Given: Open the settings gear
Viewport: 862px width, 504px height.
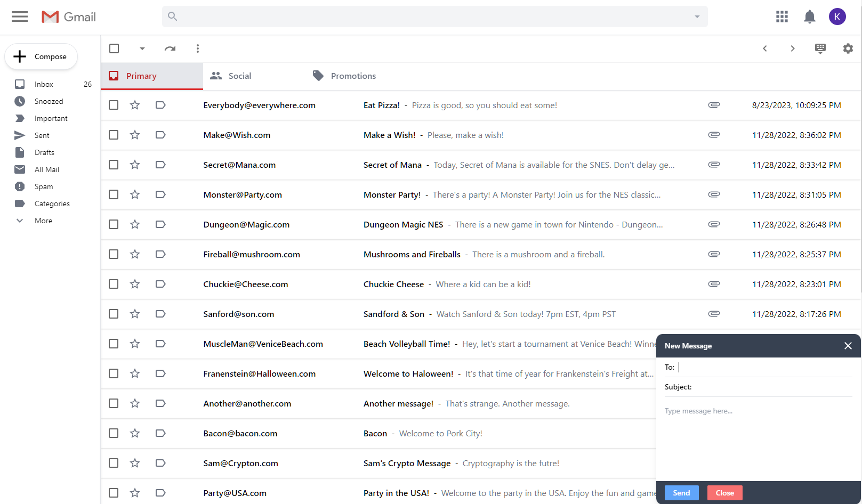Looking at the screenshot, I should [x=848, y=48].
